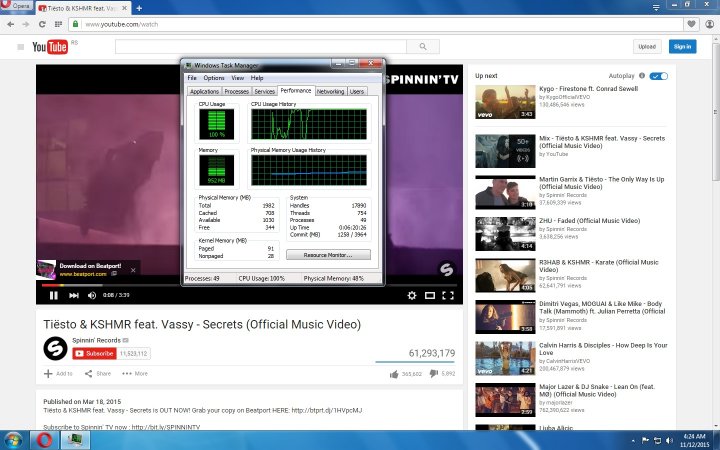Toggle the Autoplay switch

click(658, 76)
